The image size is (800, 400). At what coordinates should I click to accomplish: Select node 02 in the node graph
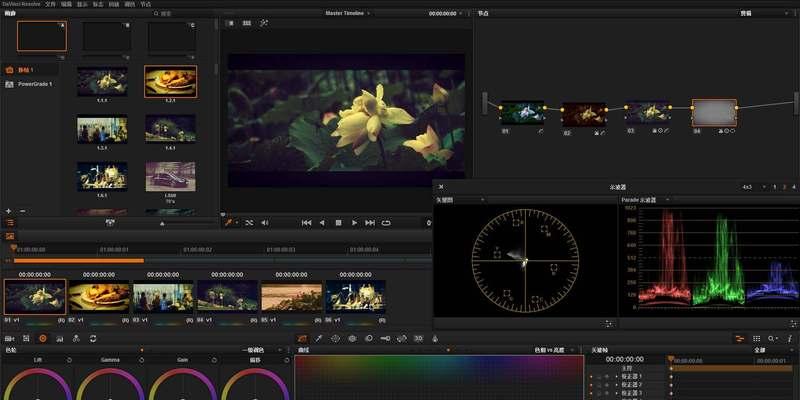(x=584, y=114)
